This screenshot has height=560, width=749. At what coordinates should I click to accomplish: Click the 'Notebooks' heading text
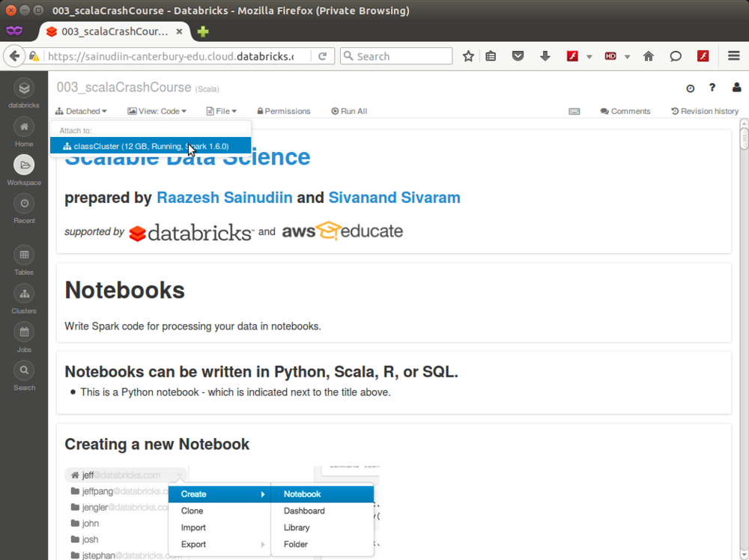tap(124, 290)
